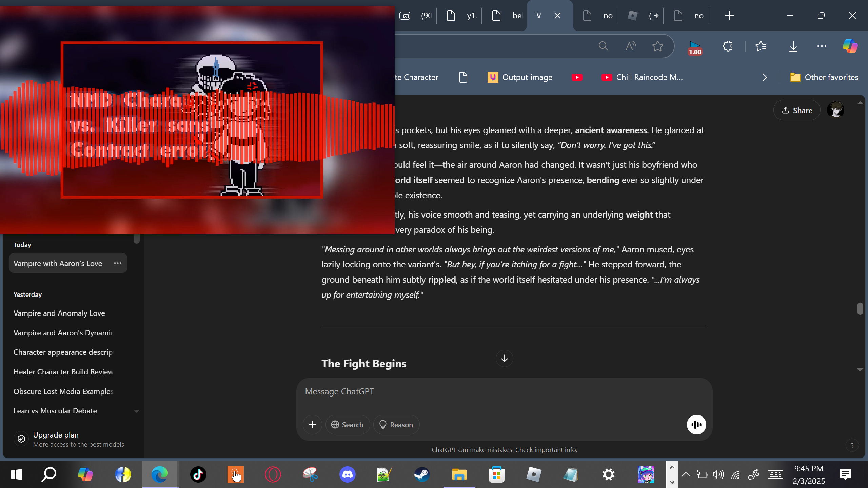
Task: Click the attach plus button in message box
Action: click(x=312, y=425)
